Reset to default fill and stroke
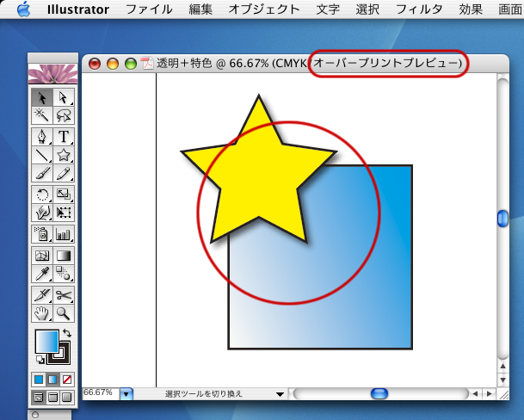The height and width of the screenshot is (420, 524). (40, 360)
